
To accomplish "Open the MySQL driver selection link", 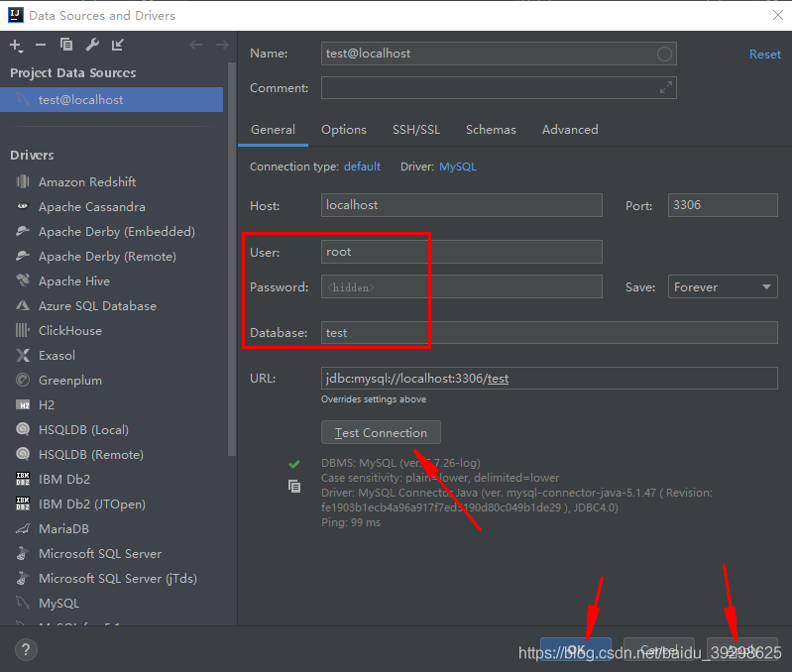I will (x=457, y=167).
